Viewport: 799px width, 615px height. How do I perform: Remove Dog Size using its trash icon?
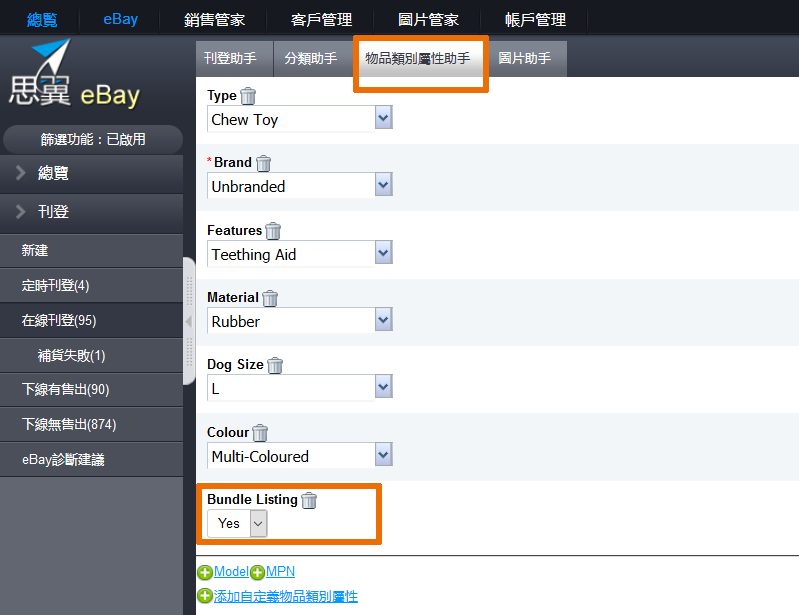click(275, 365)
